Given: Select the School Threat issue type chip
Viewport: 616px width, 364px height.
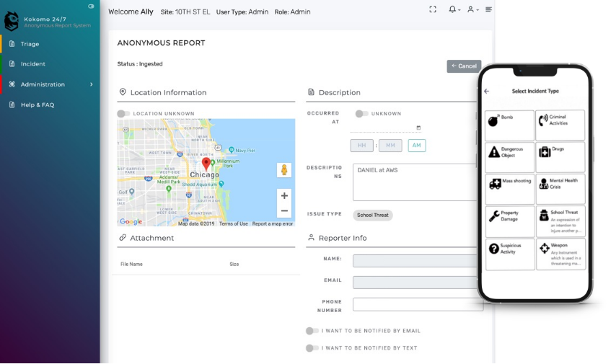Looking at the screenshot, I should [x=372, y=216].
